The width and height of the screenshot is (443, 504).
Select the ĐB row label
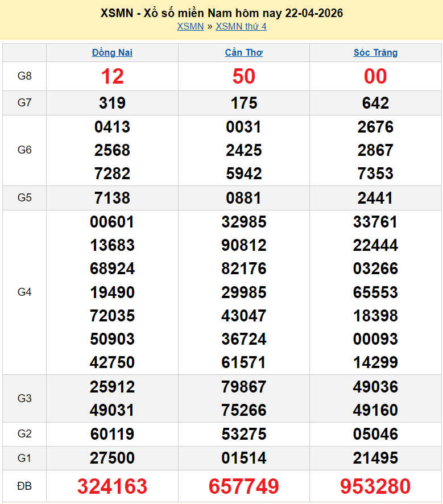(x=24, y=486)
